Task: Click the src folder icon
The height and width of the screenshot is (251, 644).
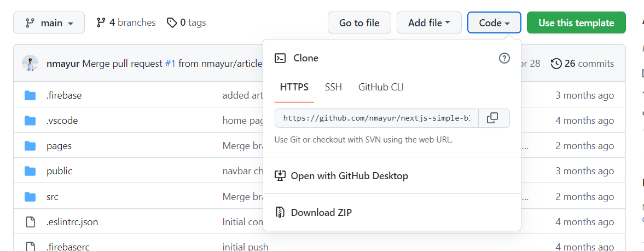Action: 30,197
